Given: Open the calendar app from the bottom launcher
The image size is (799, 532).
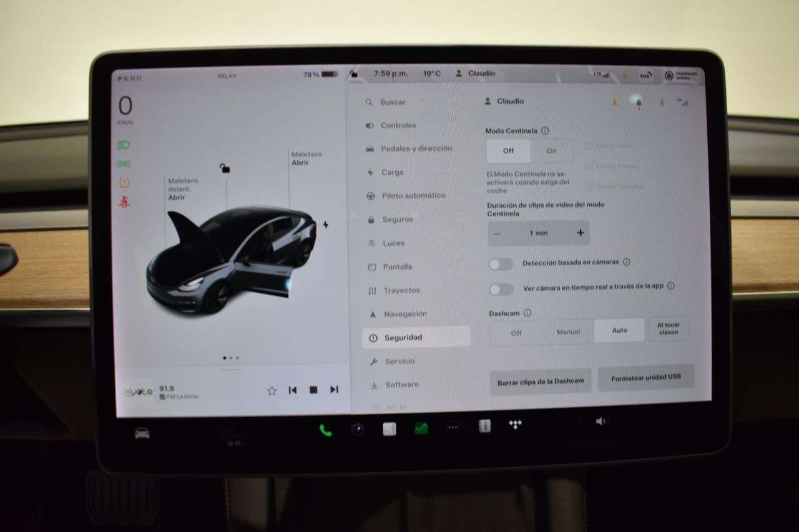Looking at the screenshot, I should pos(388,429).
